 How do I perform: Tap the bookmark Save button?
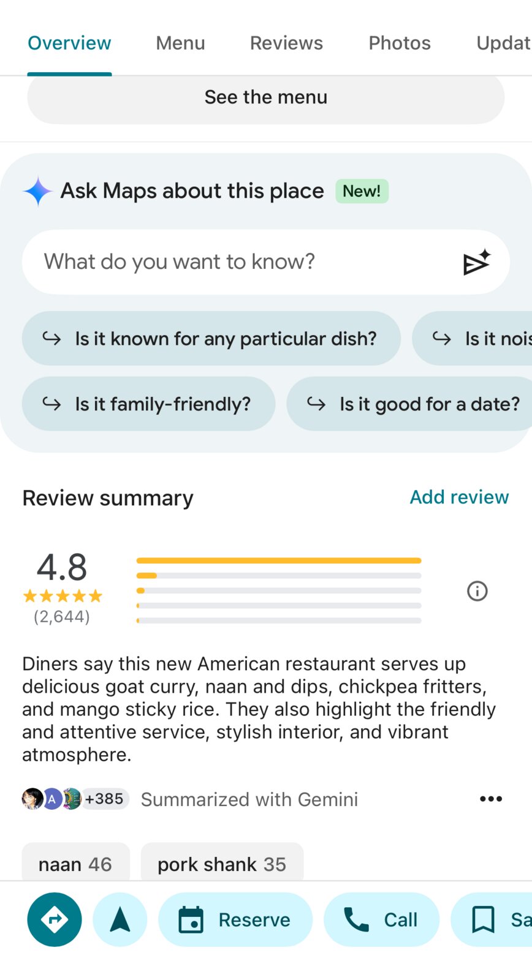coord(492,919)
